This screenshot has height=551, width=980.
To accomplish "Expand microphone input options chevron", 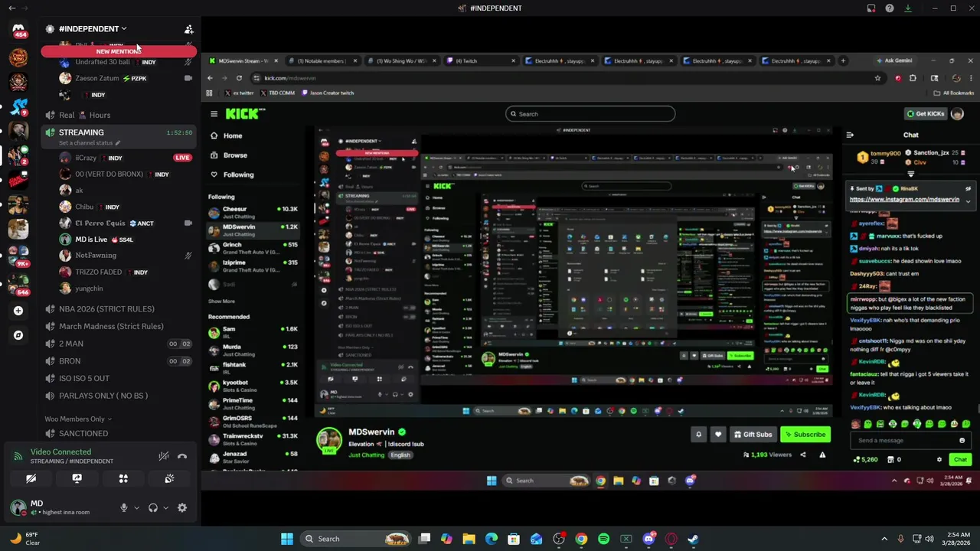I will point(136,507).
